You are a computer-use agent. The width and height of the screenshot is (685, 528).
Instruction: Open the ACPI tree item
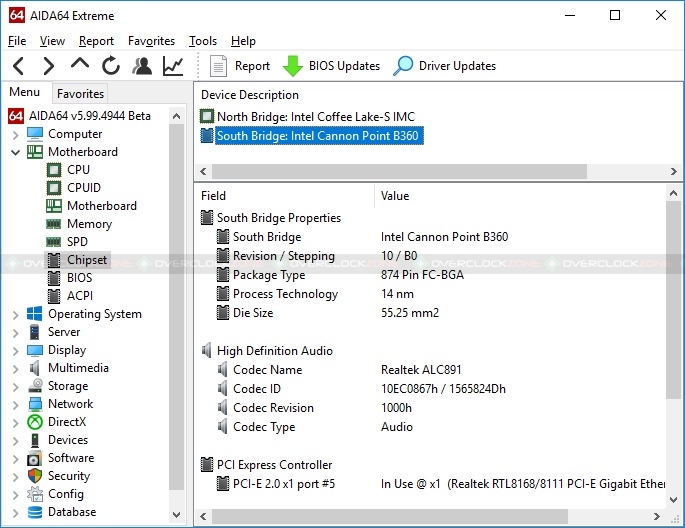(80, 296)
